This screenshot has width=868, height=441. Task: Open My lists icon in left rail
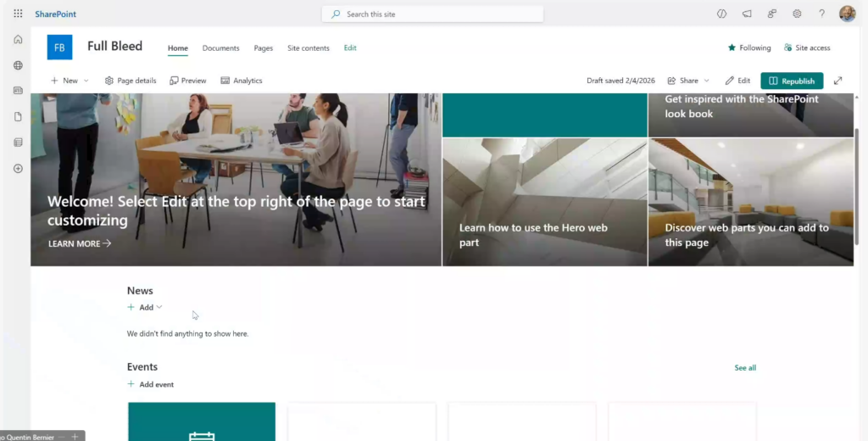point(18,142)
